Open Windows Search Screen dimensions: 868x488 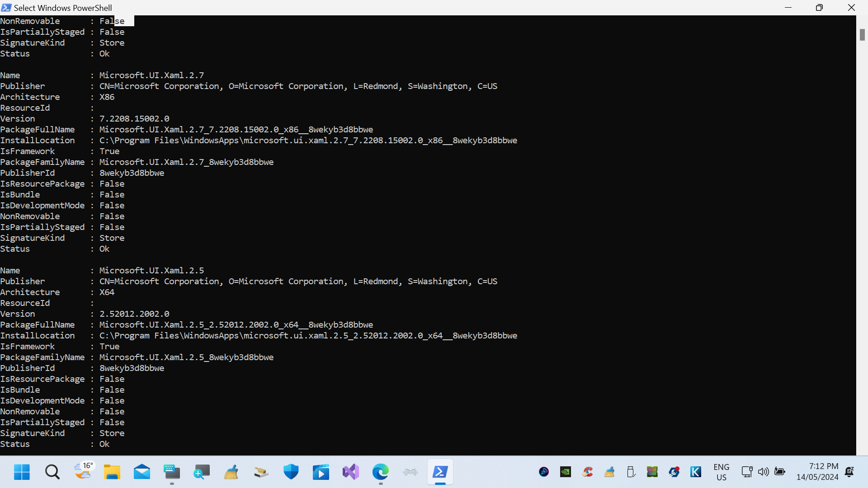coord(52,472)
